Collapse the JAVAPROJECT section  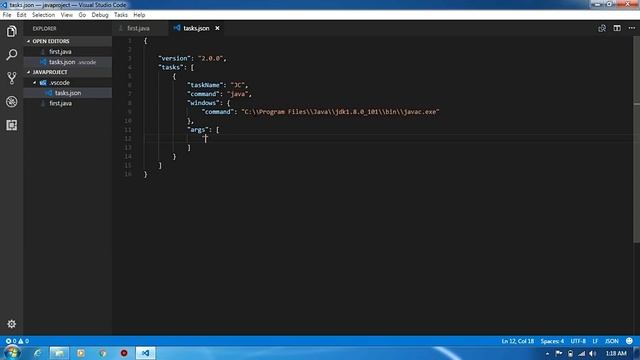click(x=29, y=72)
